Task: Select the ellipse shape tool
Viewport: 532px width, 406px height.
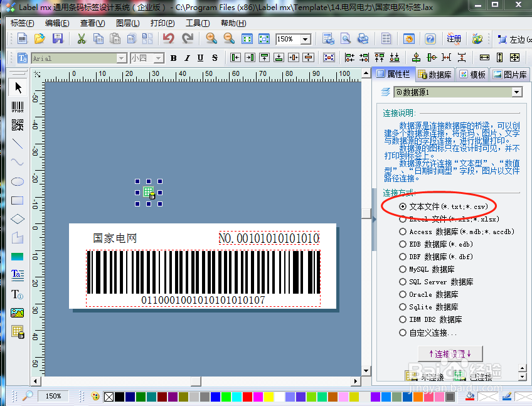Action: click(x=18, y=181)
